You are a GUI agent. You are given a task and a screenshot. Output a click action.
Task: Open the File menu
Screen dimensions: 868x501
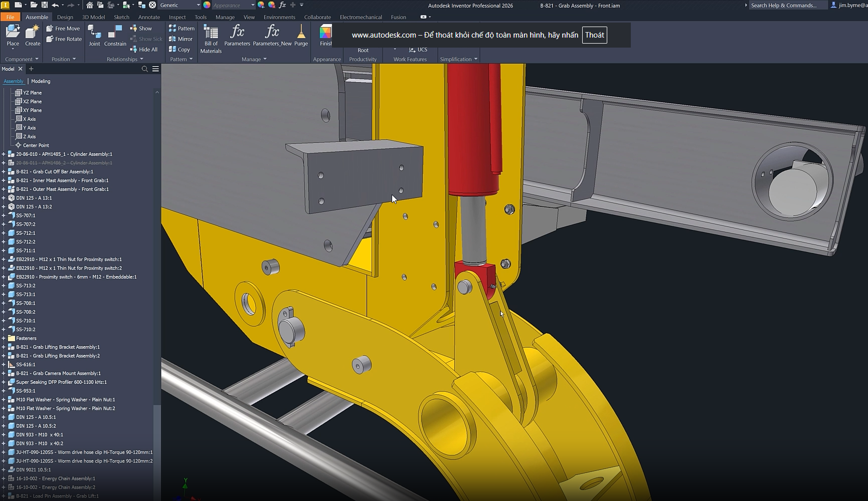10,17
